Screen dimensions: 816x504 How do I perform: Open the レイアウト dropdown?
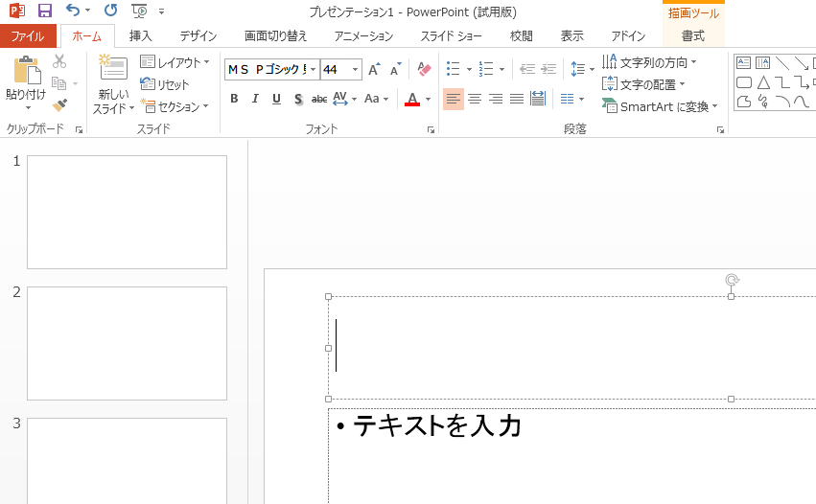(175, 62)
